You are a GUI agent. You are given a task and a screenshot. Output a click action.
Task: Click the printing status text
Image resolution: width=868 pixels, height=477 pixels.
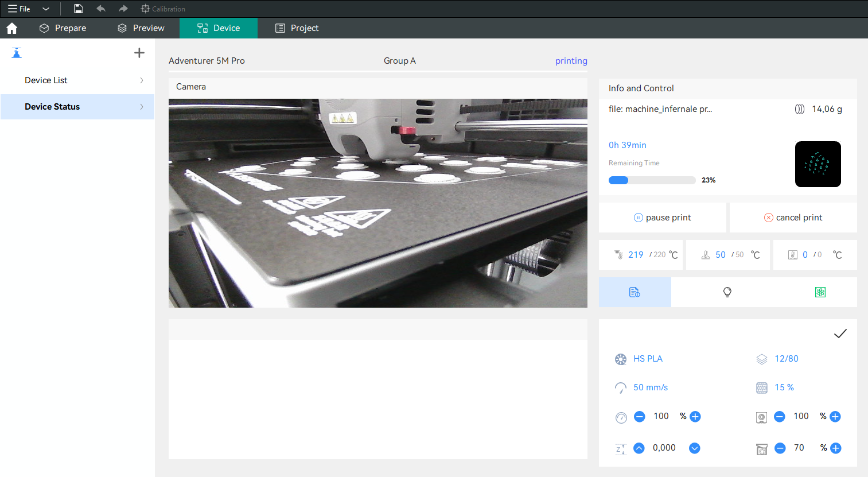pyautogui.click(x=571, y=61)
